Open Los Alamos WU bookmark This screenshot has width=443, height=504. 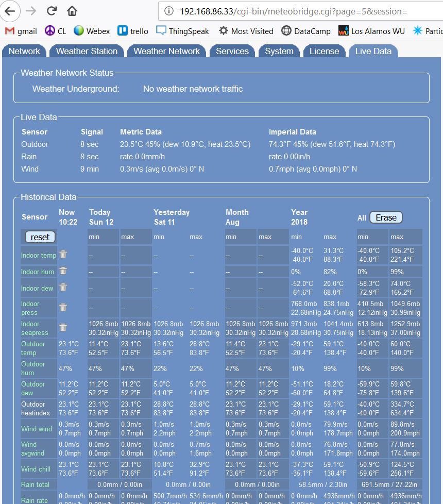click(x=371, y=31)
